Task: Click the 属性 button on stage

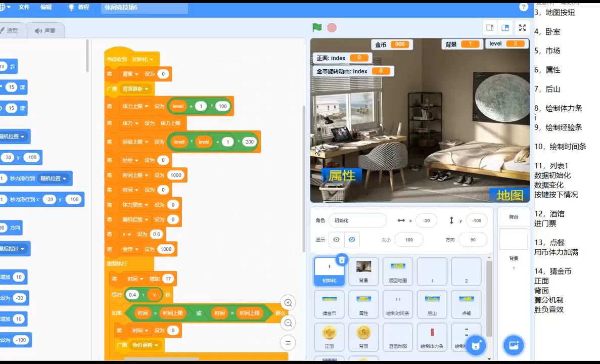Action: (x=342, y=175)
